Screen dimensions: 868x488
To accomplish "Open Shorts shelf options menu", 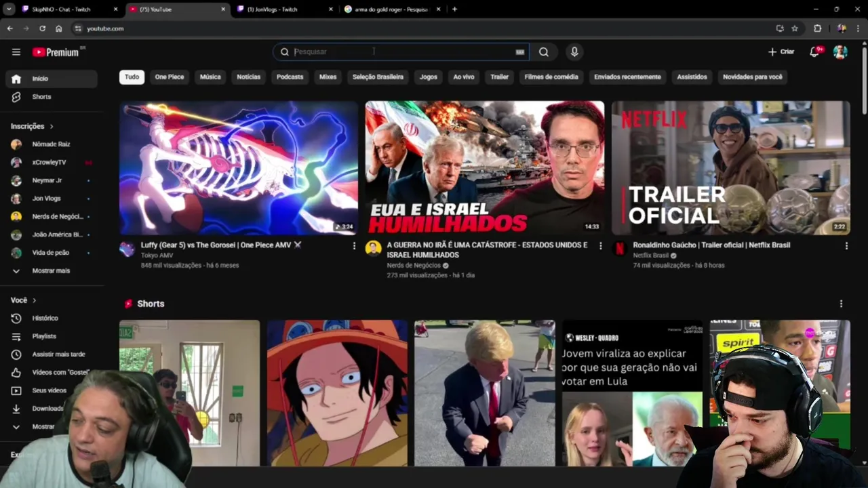I will [841, 304].
